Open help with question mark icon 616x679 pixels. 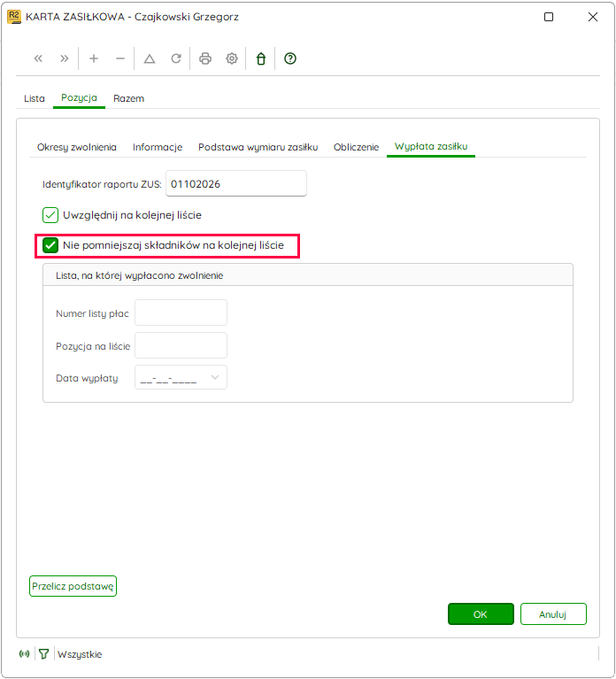[290, 58]
